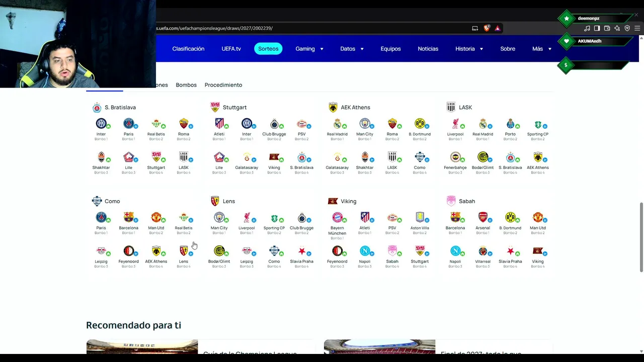Screen dimensions: 644x362
Task: Open the Historia dropdown menu
Action: pyautogui.click(x=469, y=49)
